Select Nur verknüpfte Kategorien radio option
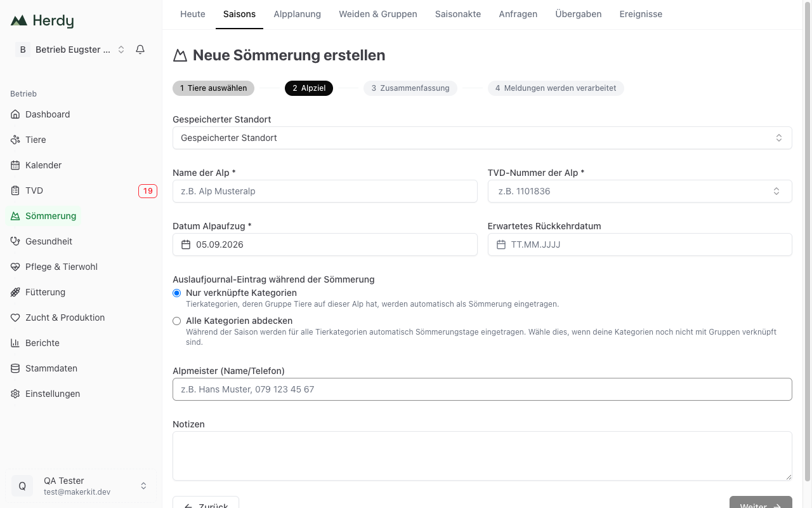812x508 pixels. [177, 293]
